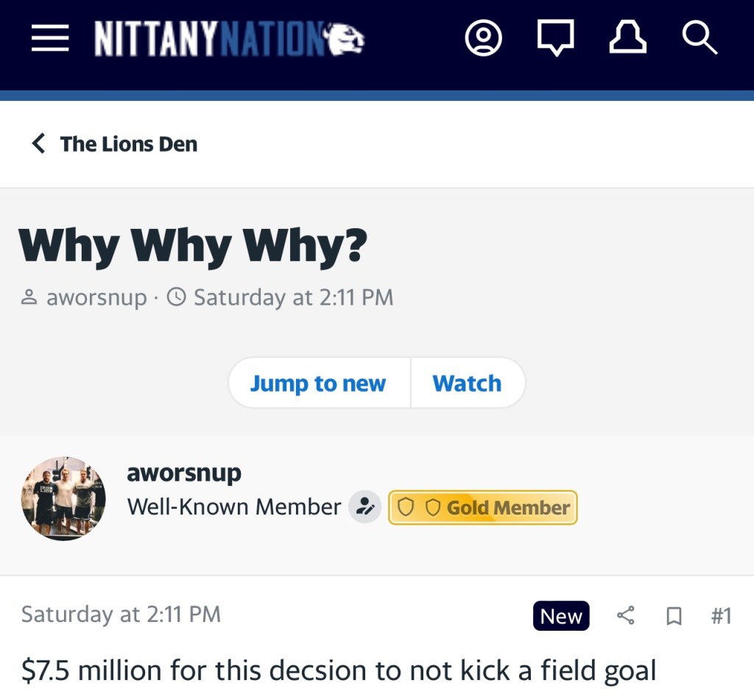This screenshot has width=754, height=700.
Task: Open the hamburger navigation menu
Action: coord(50,38)
